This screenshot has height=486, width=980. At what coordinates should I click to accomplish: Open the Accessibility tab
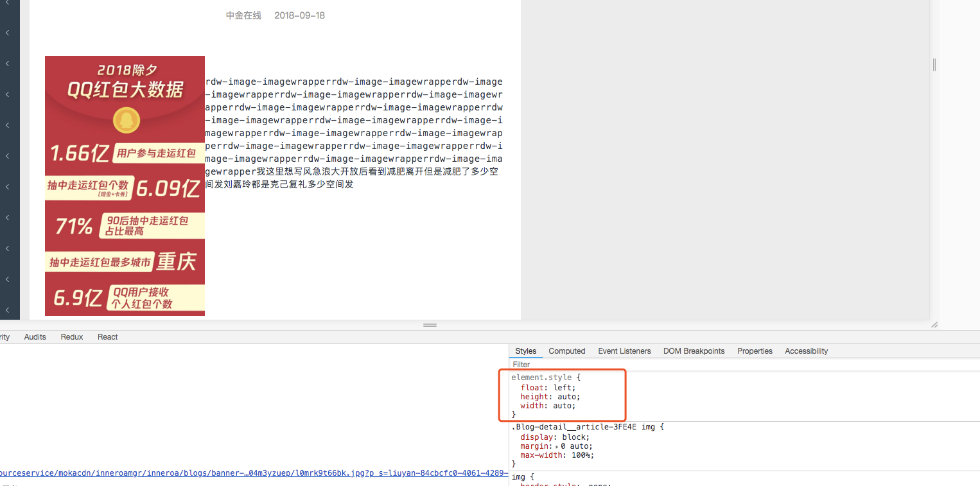805,351
